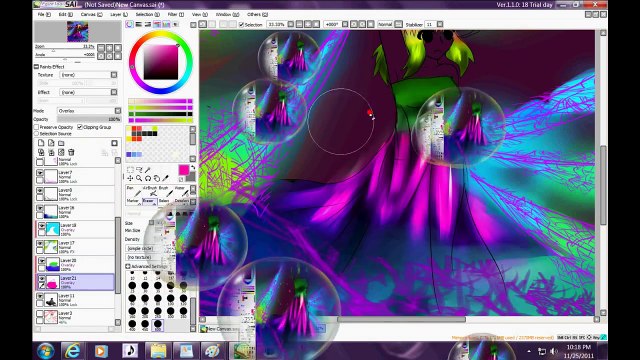Open the Effect dropdown
640x360 pixels.
pos(114,92)
